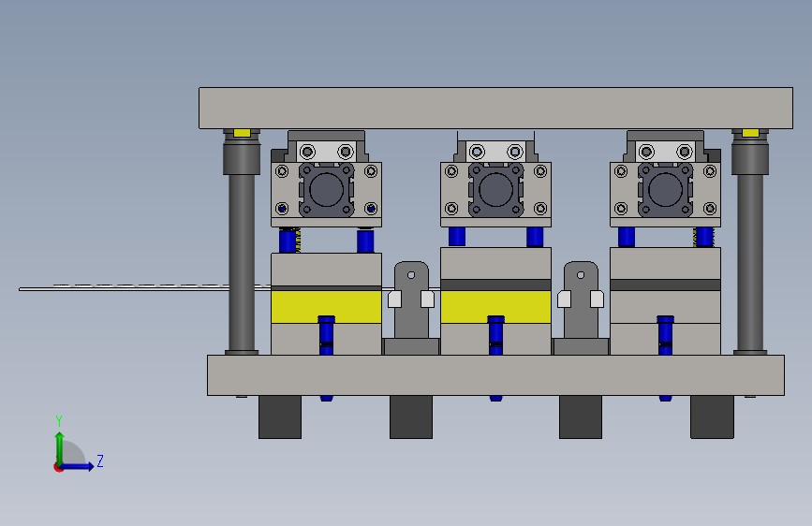
Task: Pick the dark round cylinder on the middle station
Action: 495,189
